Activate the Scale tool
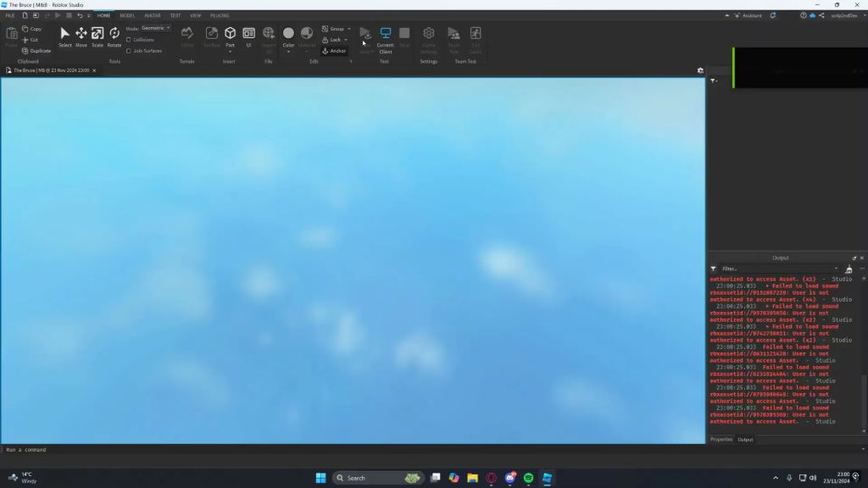This screenshot has width=868, height=488. [x=97, y=37]
